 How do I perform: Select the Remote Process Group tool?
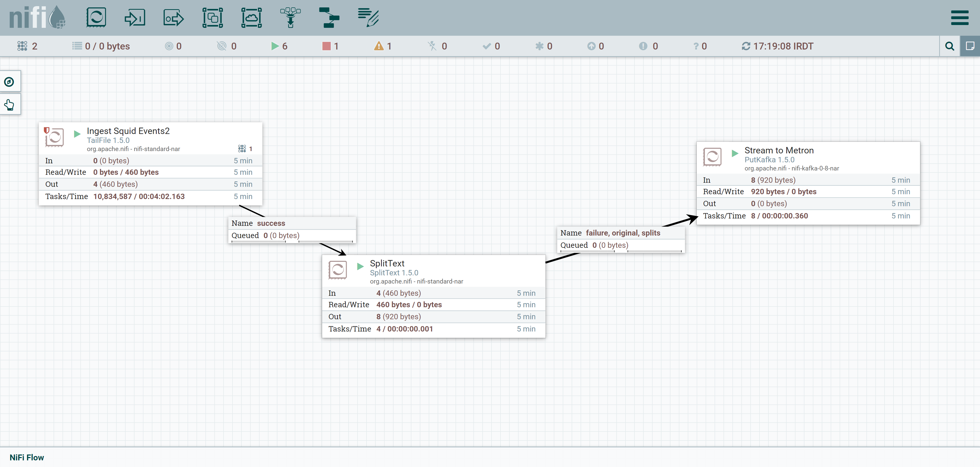point(251,18)
